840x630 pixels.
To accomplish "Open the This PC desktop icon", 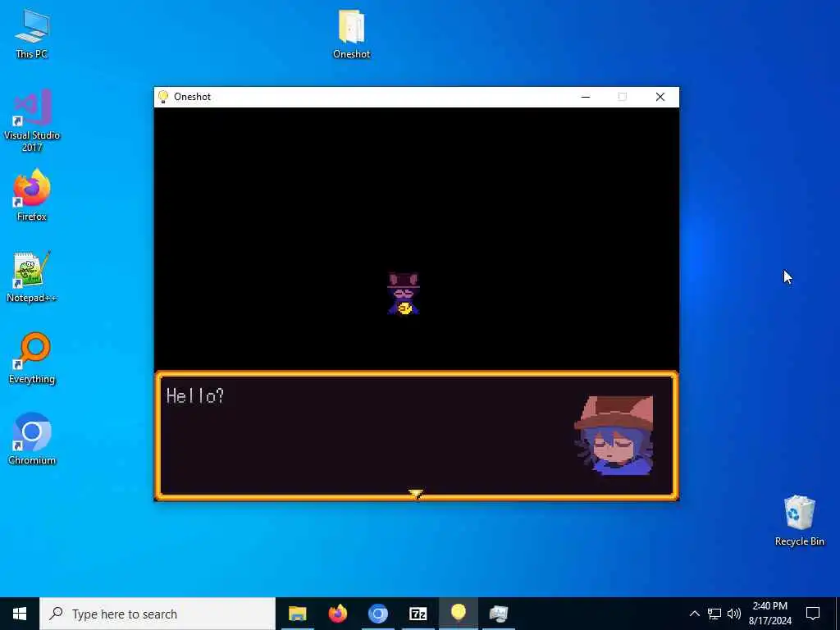I will (32, 33).
